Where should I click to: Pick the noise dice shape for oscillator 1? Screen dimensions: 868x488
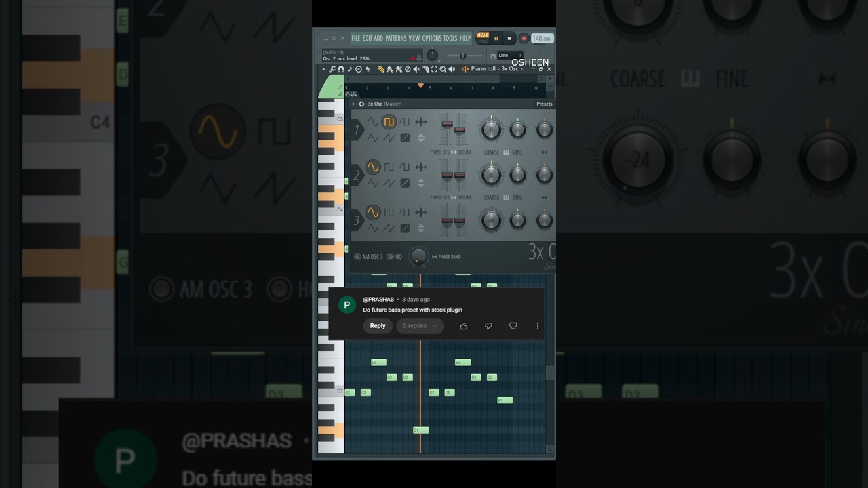point(405,138)
